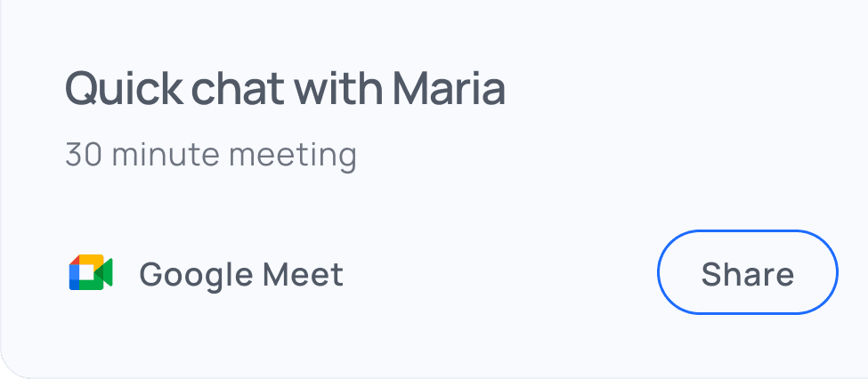Screen dimensions: 868x379
Task: Share the Quick chat with Maria event
Action: pos(747,273)
